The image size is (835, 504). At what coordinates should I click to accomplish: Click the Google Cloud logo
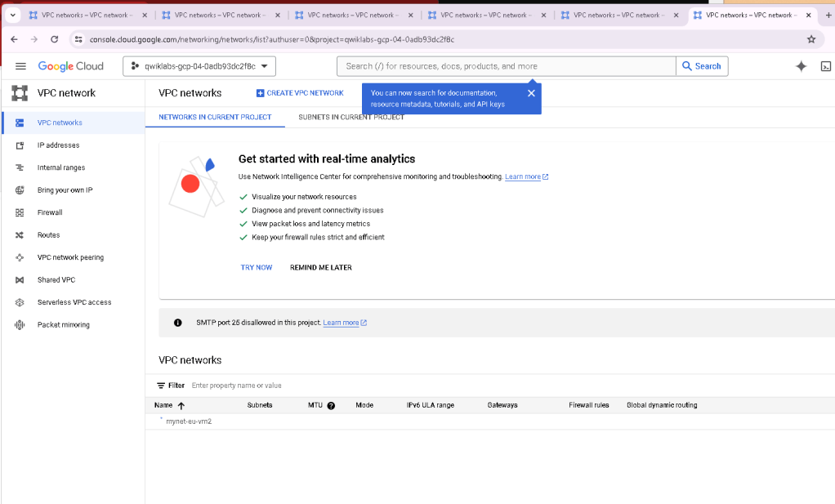(70, 66)
